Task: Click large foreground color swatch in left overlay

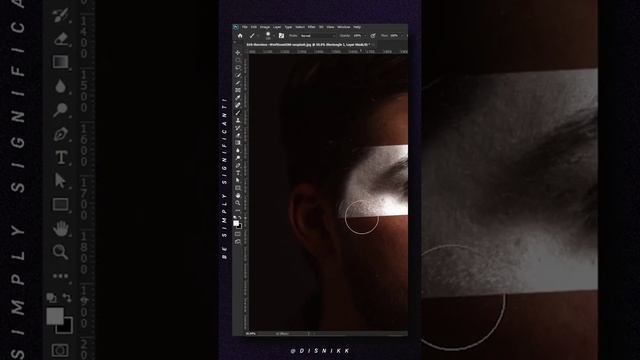Action: pyautogui.click(x=55, y=316)
